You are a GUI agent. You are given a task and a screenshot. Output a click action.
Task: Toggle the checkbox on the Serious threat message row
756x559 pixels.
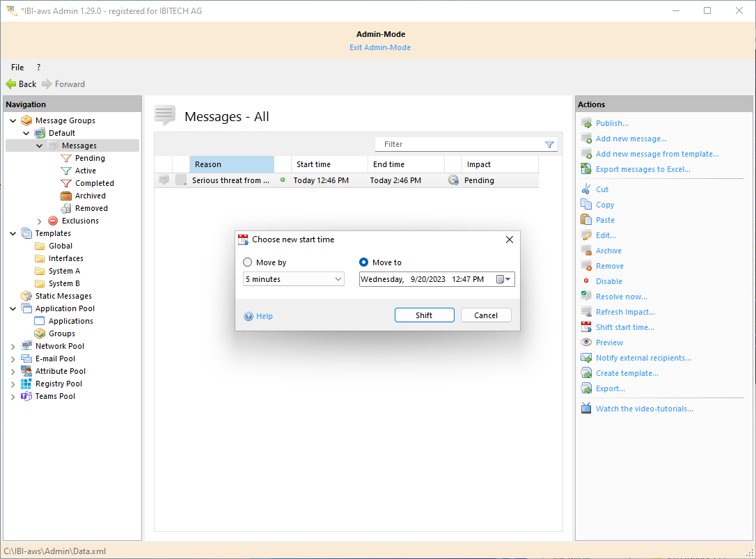tap(181, 180)
